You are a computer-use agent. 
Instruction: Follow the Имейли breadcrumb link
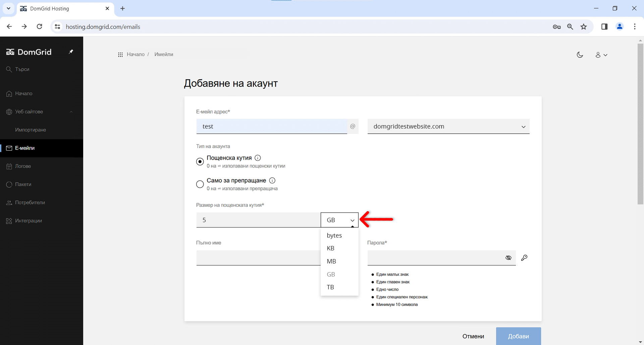[164, 54]
